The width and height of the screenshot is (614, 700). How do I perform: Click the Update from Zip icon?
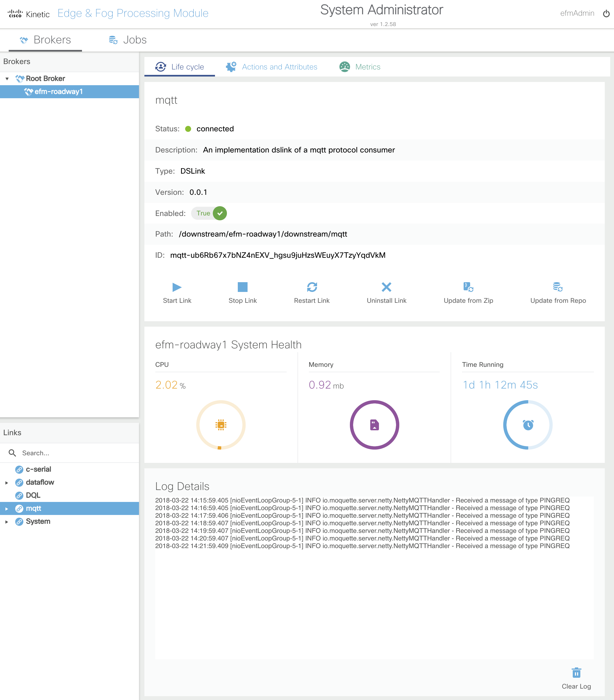coord(469,287)
